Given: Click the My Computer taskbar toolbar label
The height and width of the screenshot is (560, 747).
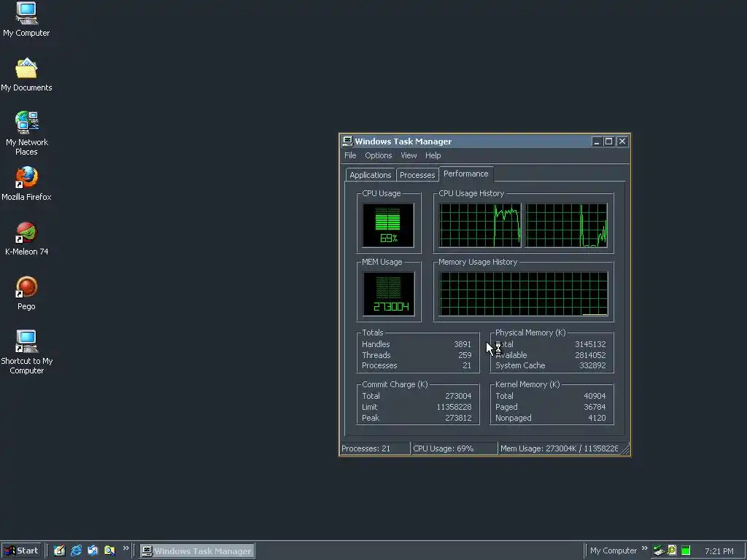Looking at the screenshot, I should pos(613,551).
